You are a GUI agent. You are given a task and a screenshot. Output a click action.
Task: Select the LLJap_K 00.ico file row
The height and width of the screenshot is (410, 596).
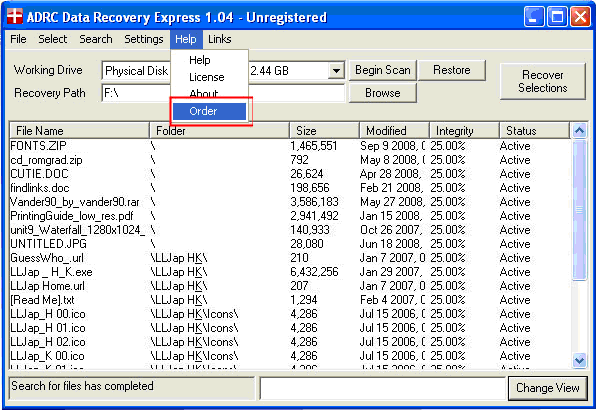coord(290,356)
